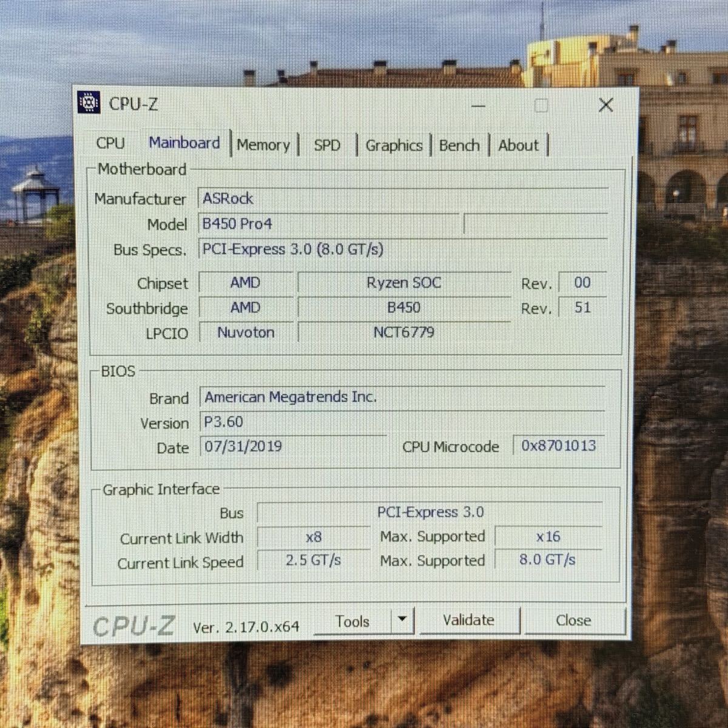Open the Memory tab

point(264,145)
